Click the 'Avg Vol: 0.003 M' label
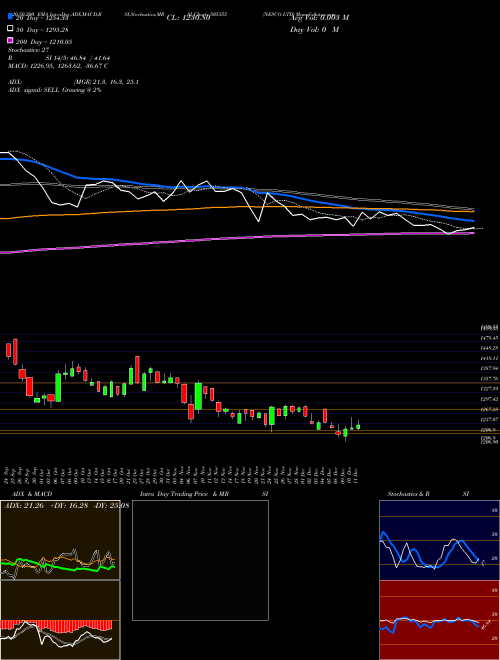The image size is (500, 660). [319, 18]
